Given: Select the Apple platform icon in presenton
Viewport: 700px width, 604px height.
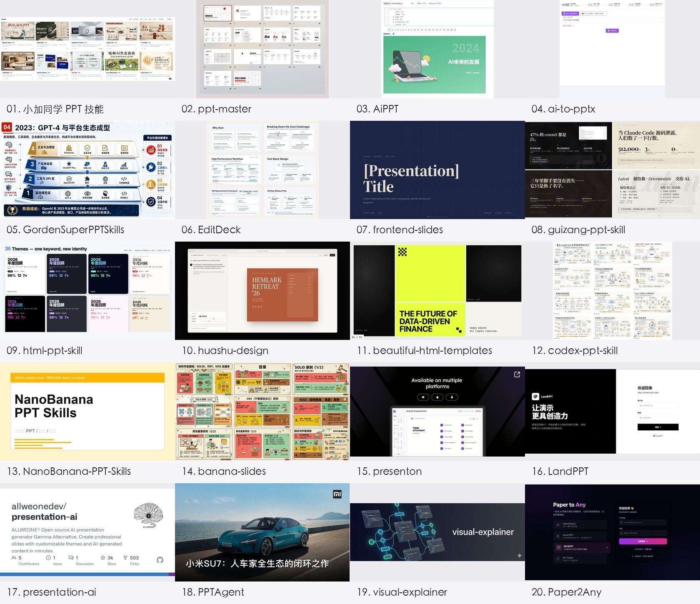Looking at the screenshot, I should point(437,397).
